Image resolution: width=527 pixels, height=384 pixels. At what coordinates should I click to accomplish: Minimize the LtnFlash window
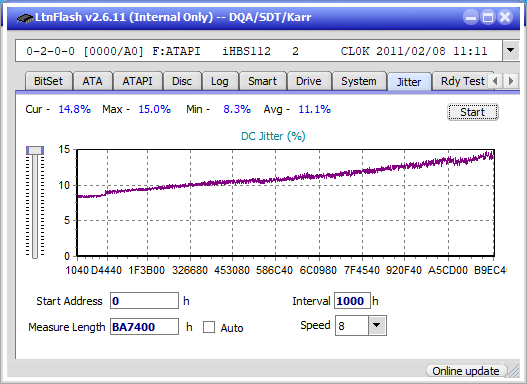471,17
